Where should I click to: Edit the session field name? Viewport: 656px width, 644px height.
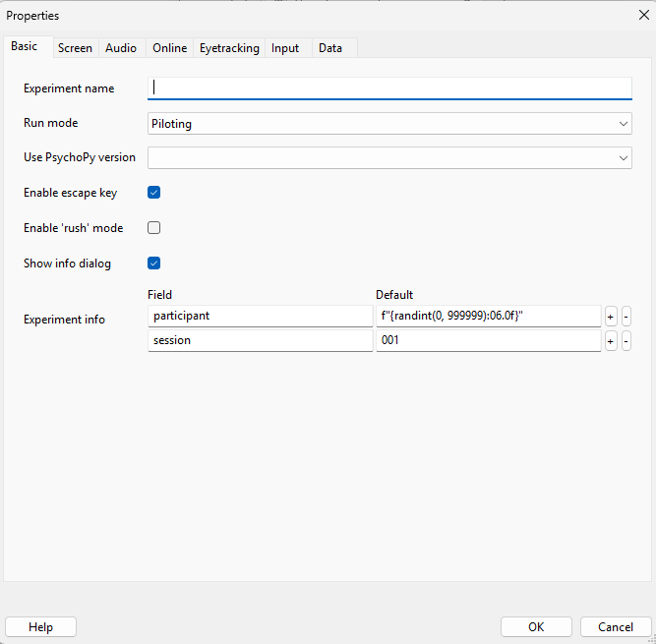coord(261,341)
